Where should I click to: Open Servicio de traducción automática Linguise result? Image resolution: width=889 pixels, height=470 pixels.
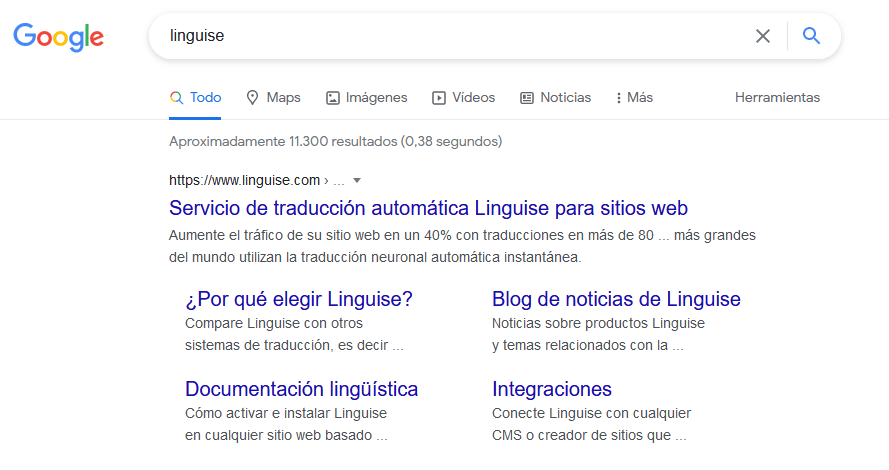coord(428,208)
